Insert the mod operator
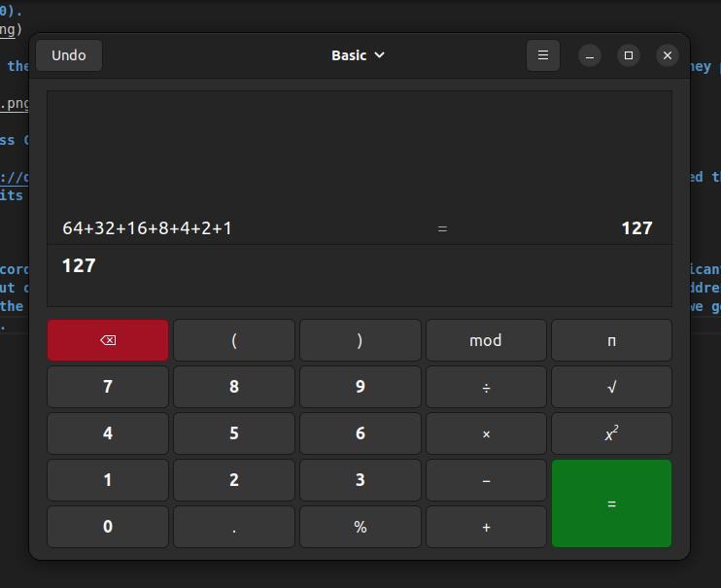721x588 pixels. click(486, 340)
